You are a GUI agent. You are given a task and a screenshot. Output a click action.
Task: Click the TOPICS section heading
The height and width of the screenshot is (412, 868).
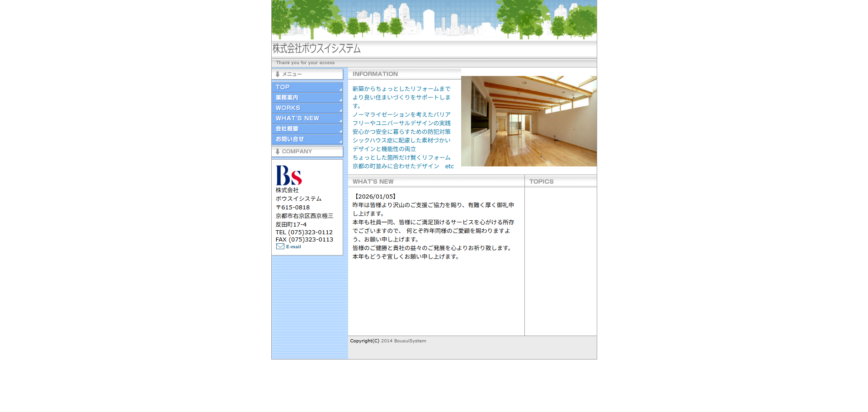(541, 181)
